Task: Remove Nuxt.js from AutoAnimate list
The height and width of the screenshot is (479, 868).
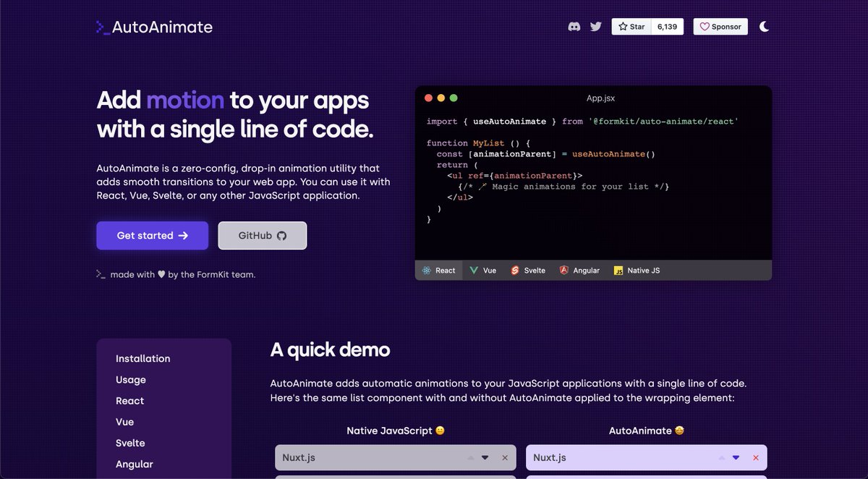Action: 756,457
